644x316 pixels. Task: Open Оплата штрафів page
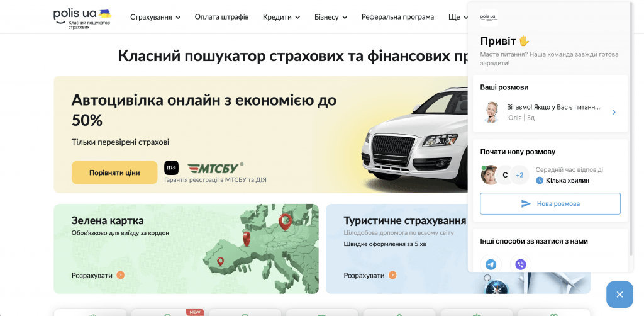222,17
